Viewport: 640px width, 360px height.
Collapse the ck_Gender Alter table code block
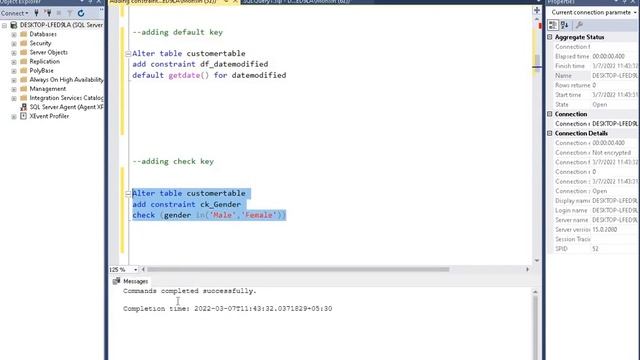point(128,193)
